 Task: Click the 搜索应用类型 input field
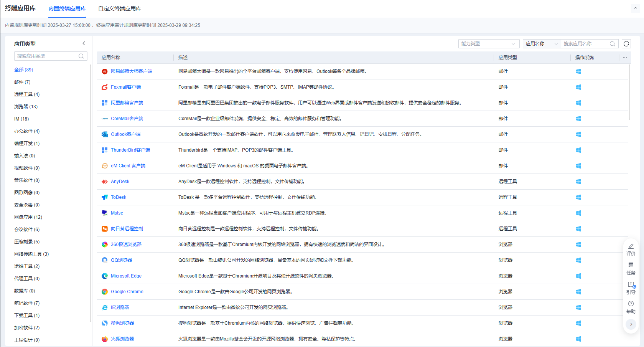coord(46,56)
